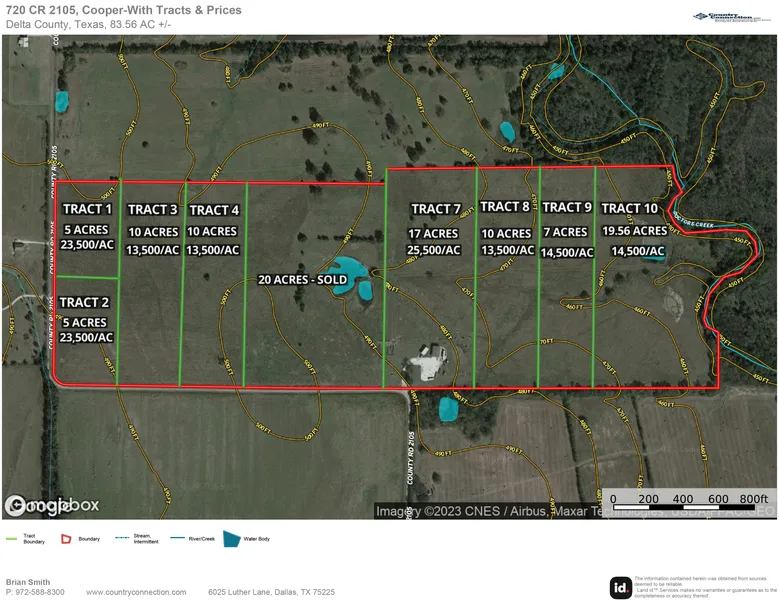
Task: Select the Tract 1 label
Action: [x=87, y=209]
